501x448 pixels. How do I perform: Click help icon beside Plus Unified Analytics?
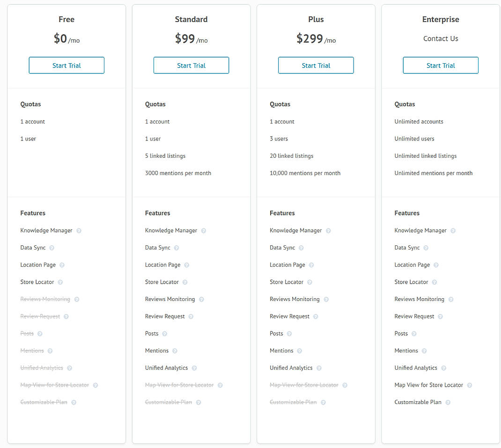319,368
